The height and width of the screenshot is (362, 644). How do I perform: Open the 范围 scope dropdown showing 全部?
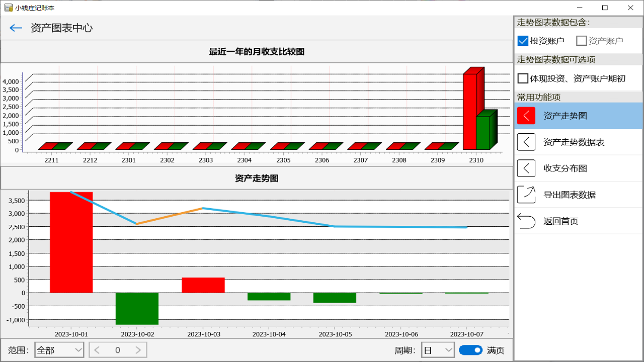tap(59, 349)
